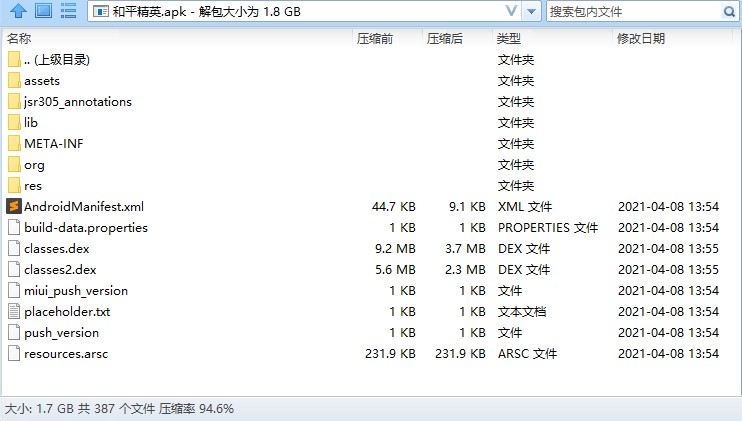
Task: Click the miui_push_version file icon
Action: (14, 290)
